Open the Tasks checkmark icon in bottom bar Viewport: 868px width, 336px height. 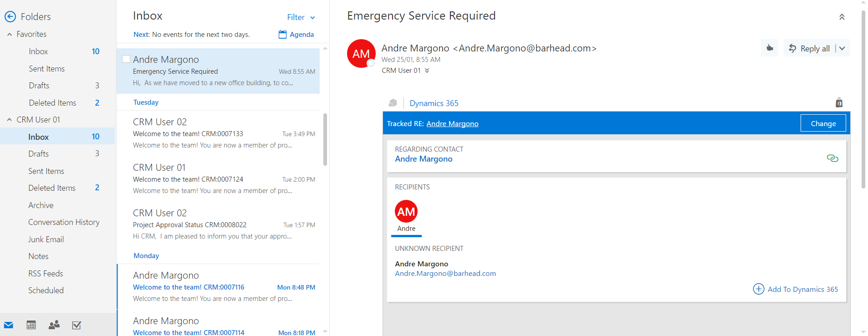pyautogui.click(x=77, y=325)
